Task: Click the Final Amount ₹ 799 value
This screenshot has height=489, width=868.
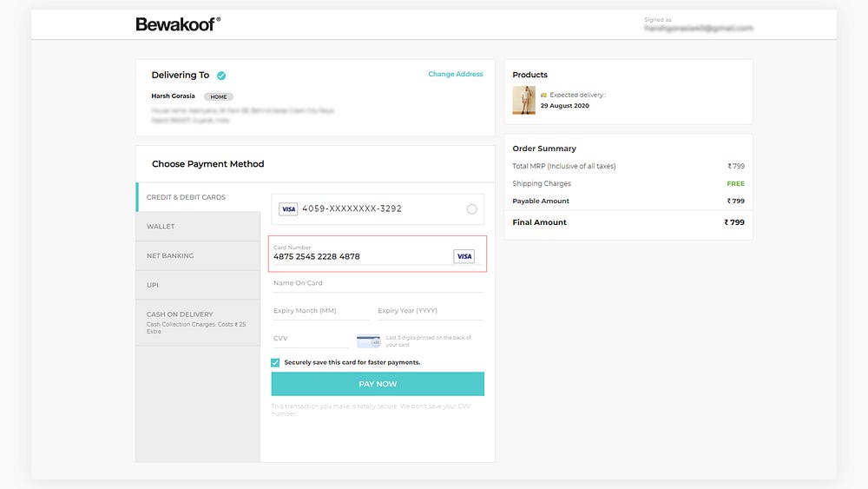Action: pos(734,222)
